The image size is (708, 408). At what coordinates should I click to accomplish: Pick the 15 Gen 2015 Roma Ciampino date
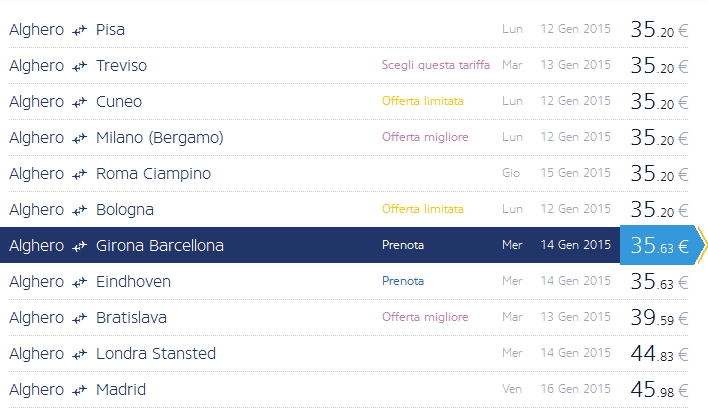(x=575, y=174)
